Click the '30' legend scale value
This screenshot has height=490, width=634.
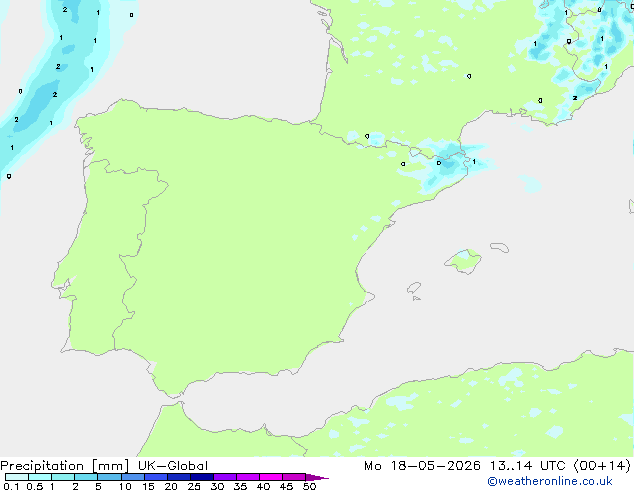coord(217,486)
